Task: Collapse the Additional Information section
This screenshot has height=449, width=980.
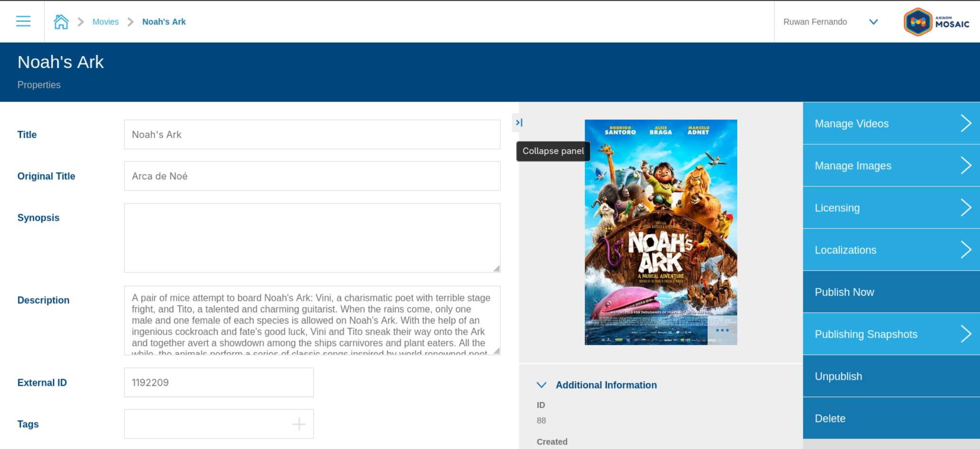Action: point(541,385)
